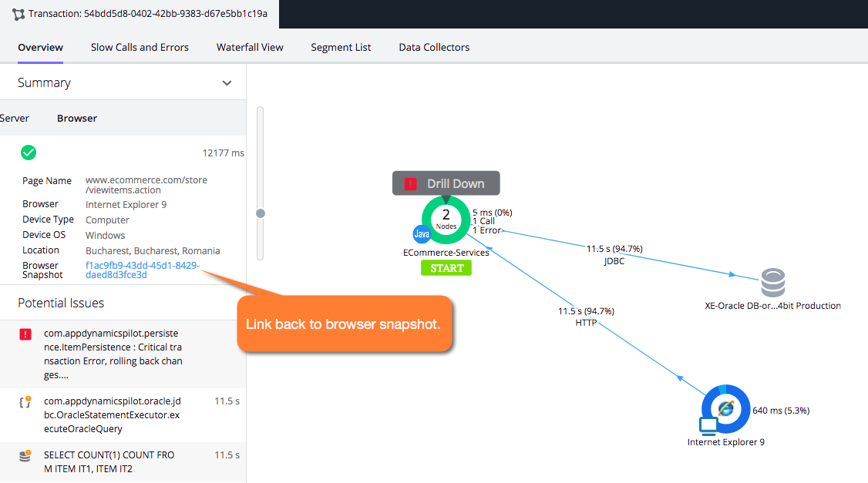This screenshot has width=868, height=483.
Task: Click the 12177 ms response time value
Action: [223, 153]
